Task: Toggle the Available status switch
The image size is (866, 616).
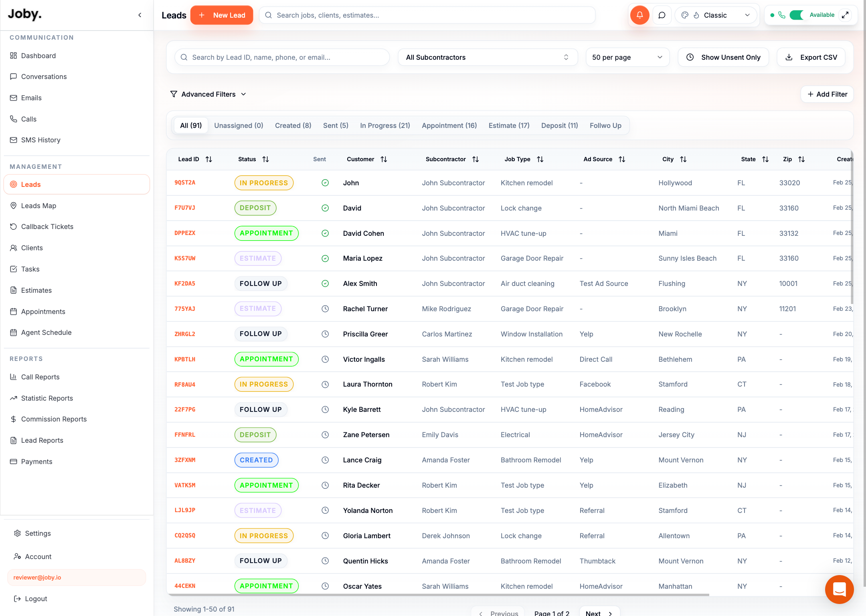Action: click(x=797, y=15)
